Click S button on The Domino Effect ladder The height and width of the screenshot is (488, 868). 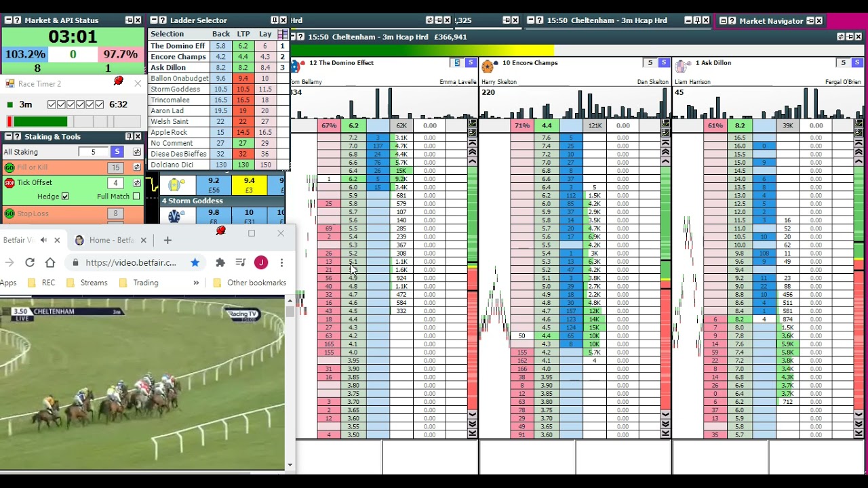tap(471, 63)
